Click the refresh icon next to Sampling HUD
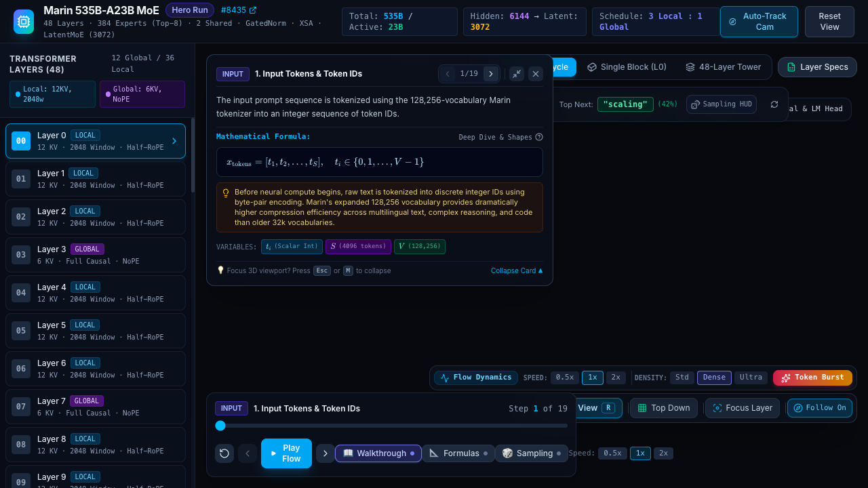 [x=774, y=104]
